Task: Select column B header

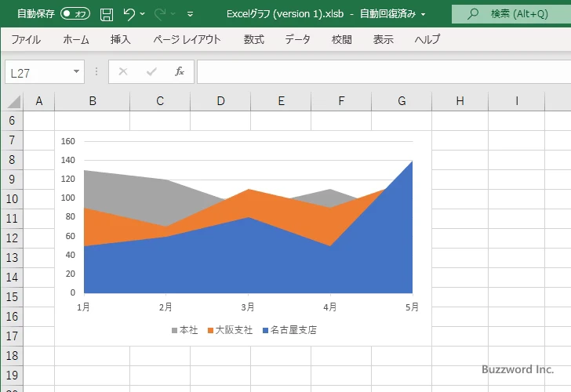Action: tap(93, 101)
